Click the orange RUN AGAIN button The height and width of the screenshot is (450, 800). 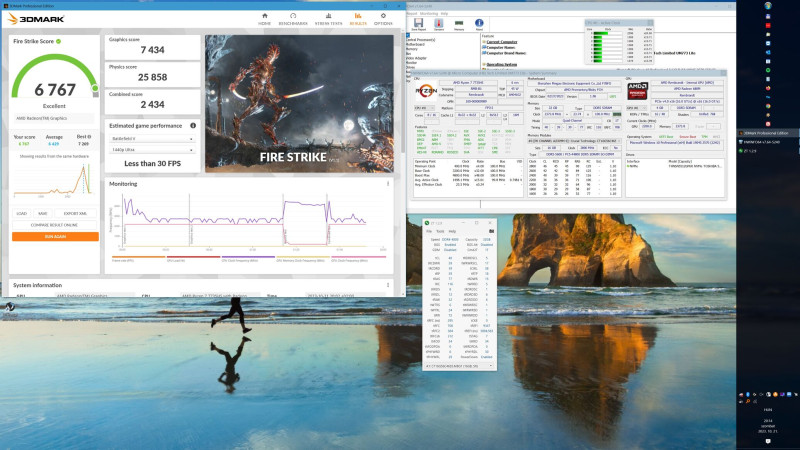click(x=55, y=237)
